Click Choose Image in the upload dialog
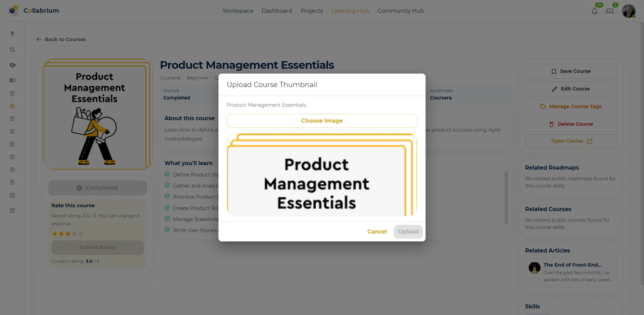The height and width of the screenshot is (315, 644). [x=322, y=121]
